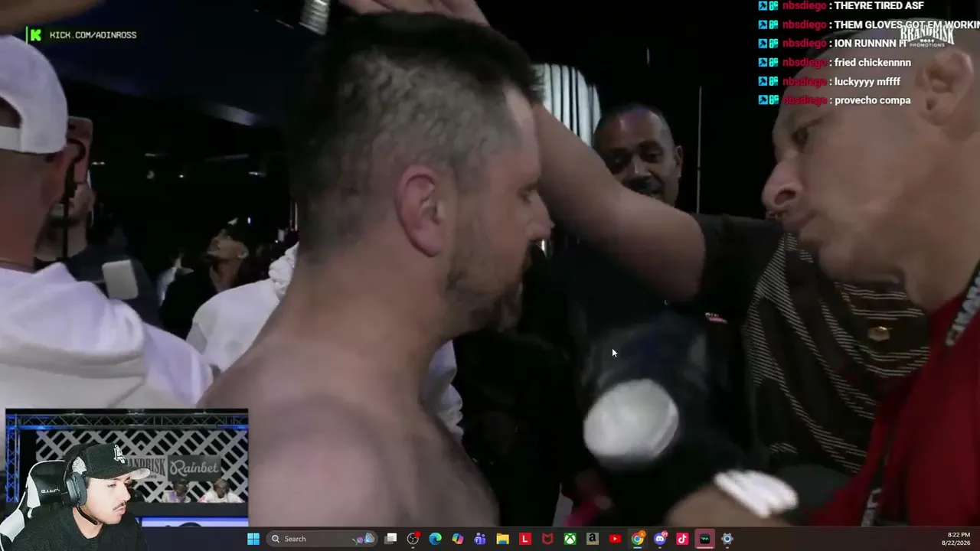Launch the Xbox app from the taskbar
The height and width of the screenshot is (551, 980).
[x=570, y=539]
